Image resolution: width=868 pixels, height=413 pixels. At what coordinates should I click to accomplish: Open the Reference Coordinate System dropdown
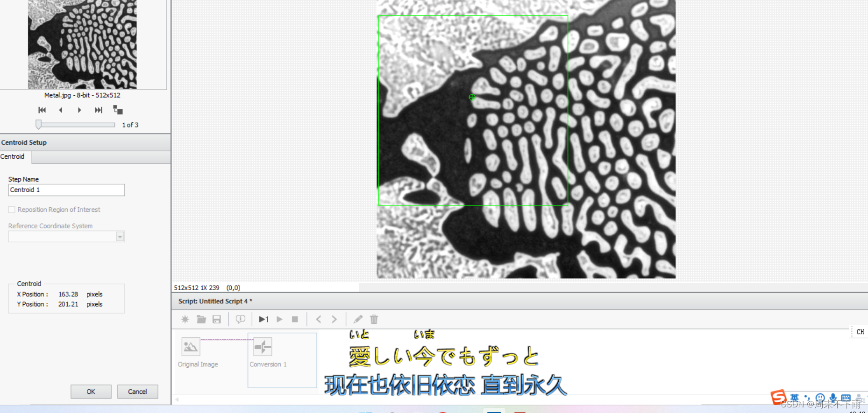(66, 237)
